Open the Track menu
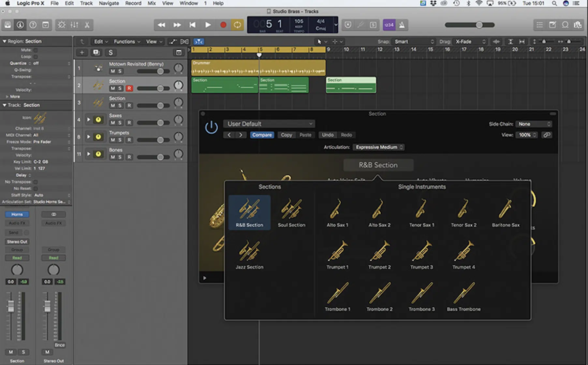The width and height of the screenshot is (588, 365). [86, 3]
